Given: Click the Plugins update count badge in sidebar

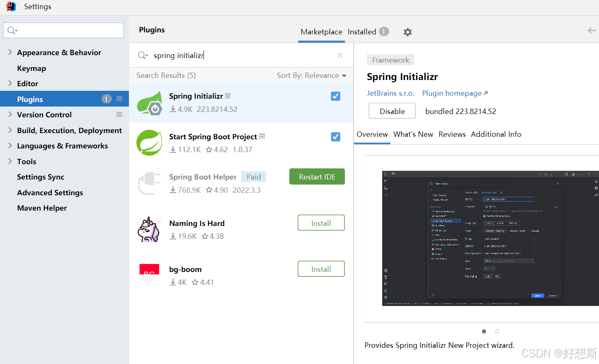Looking at the screenshot, I should (107, 99).
